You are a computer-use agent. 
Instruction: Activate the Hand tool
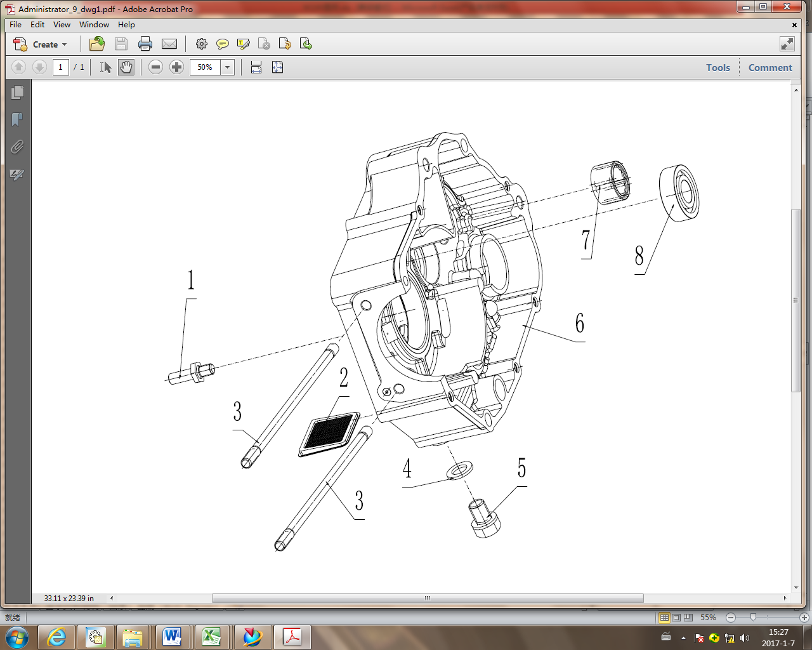[x=126, y=67]
